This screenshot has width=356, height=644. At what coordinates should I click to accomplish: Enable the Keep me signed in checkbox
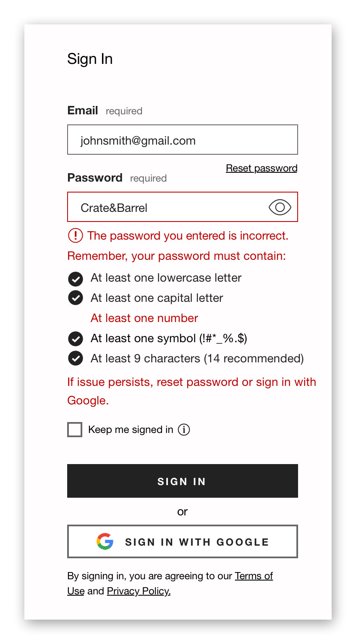click(x=75, y=430)
